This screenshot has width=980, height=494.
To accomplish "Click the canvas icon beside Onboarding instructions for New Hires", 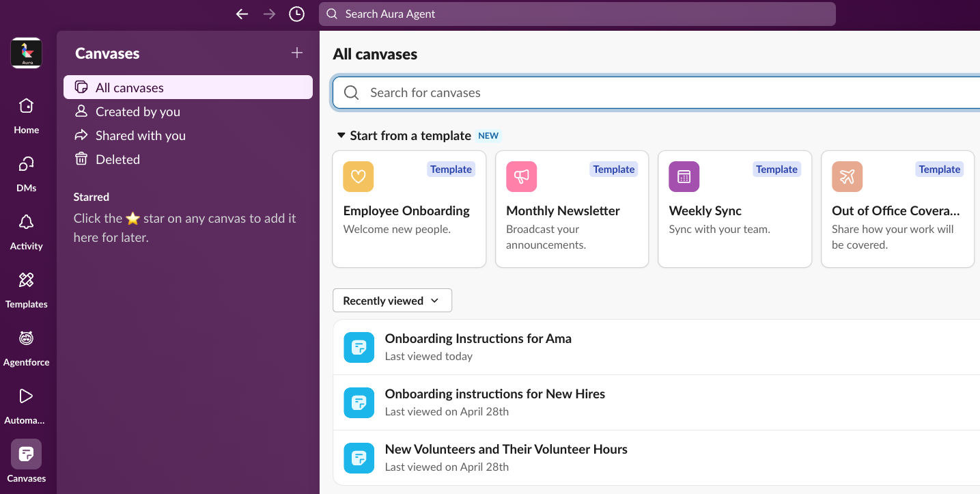I will coord(359,402).
